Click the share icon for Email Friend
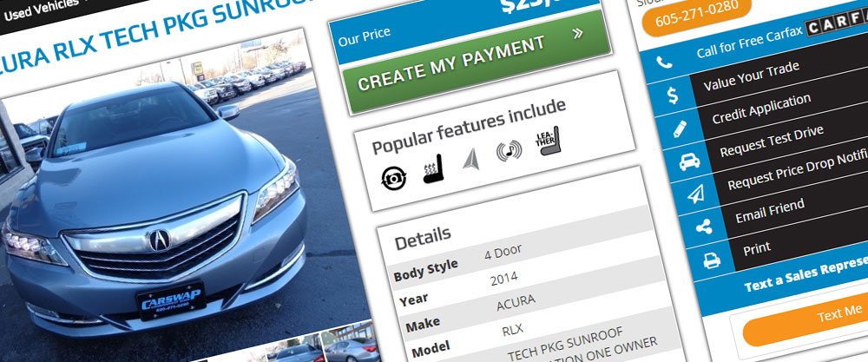 click(x=704, y=227)
